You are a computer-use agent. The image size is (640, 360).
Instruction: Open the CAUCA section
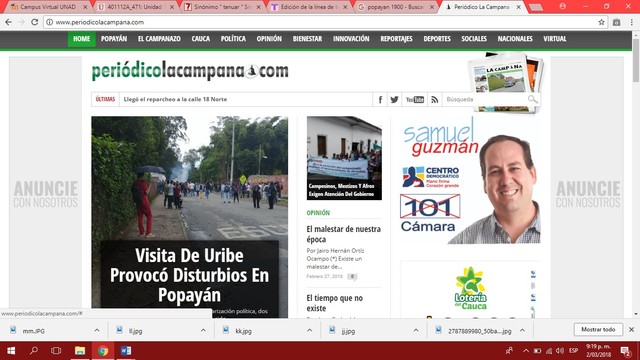(201, 39)
